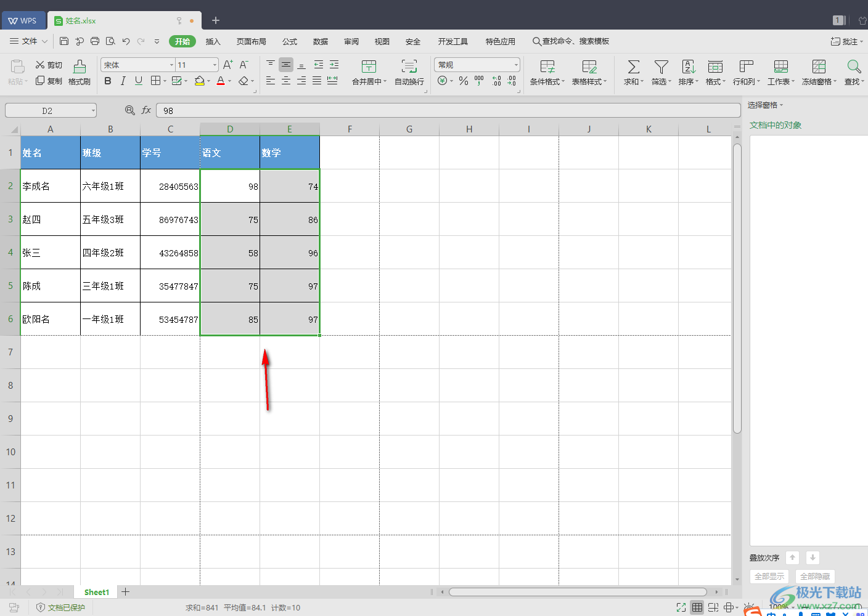The height and width of the screenshot is (616, 868).
Task: Switch to the Review (审阅) tab
Action: click(351, 41)
